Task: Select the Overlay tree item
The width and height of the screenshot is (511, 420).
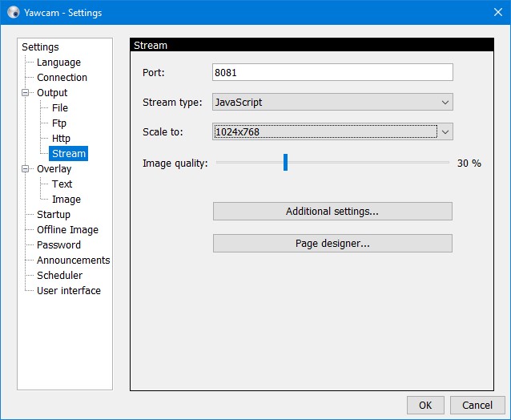Action: (54, 168)
